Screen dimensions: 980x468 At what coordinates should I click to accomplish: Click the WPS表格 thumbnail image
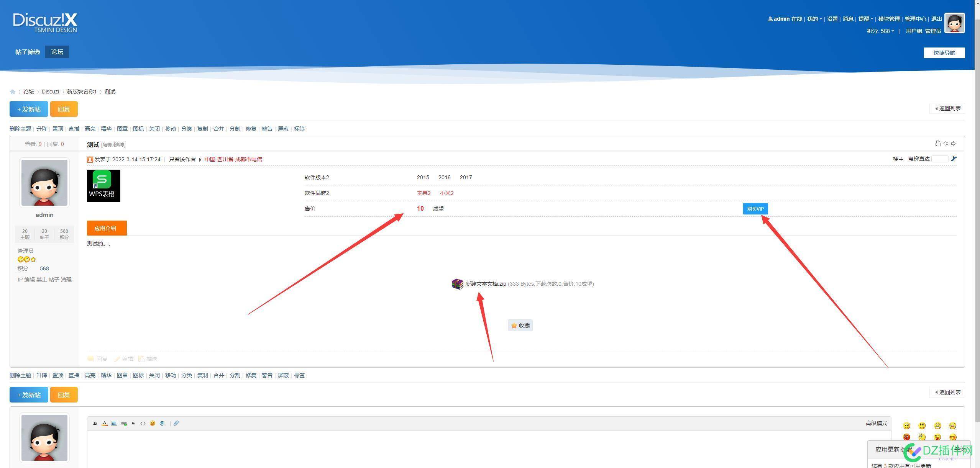[103, 186]
